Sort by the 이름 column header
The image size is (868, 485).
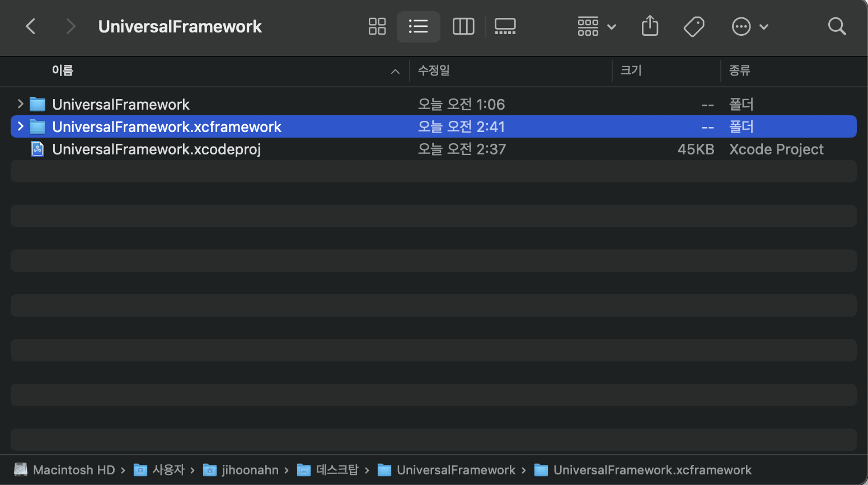coord(63,70)
